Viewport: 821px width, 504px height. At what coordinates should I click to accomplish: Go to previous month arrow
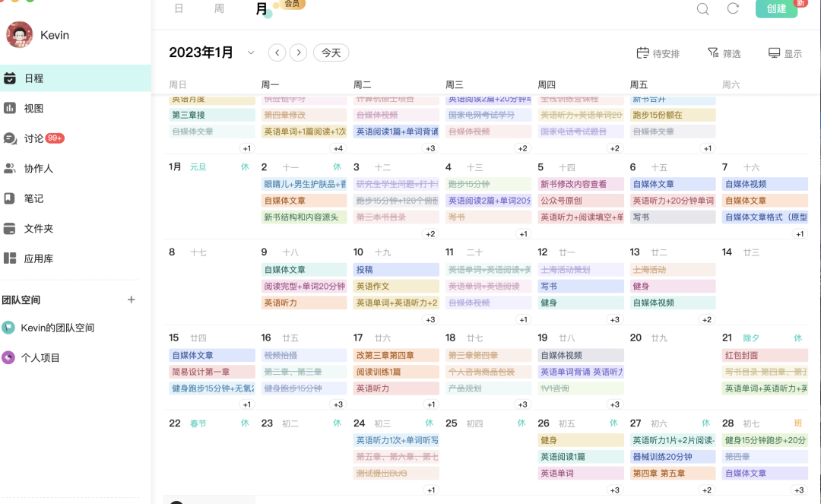pyautogui.click(x=277, y=52)
